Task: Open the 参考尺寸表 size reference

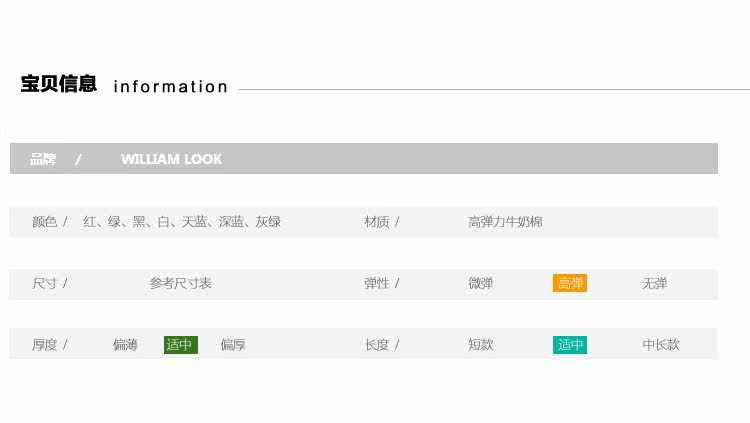Action: tap(181, 284)
